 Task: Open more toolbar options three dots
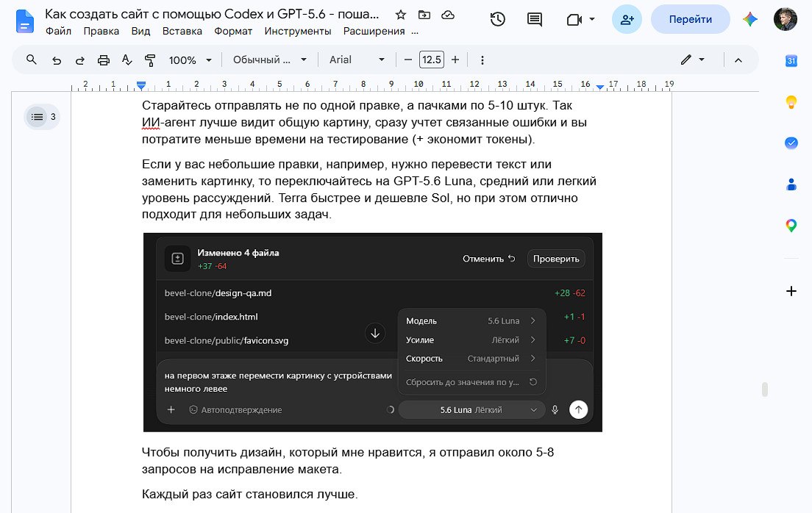[482, 60]
